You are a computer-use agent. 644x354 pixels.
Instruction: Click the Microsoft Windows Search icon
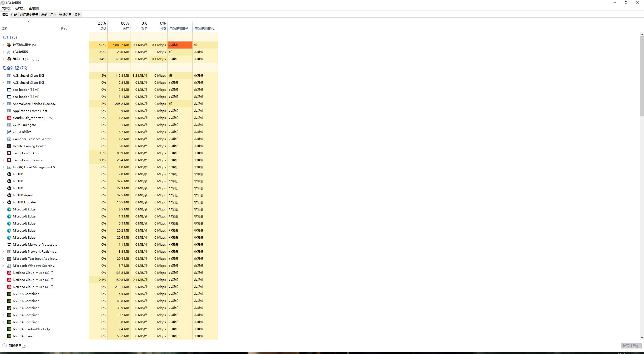(9, 266)
